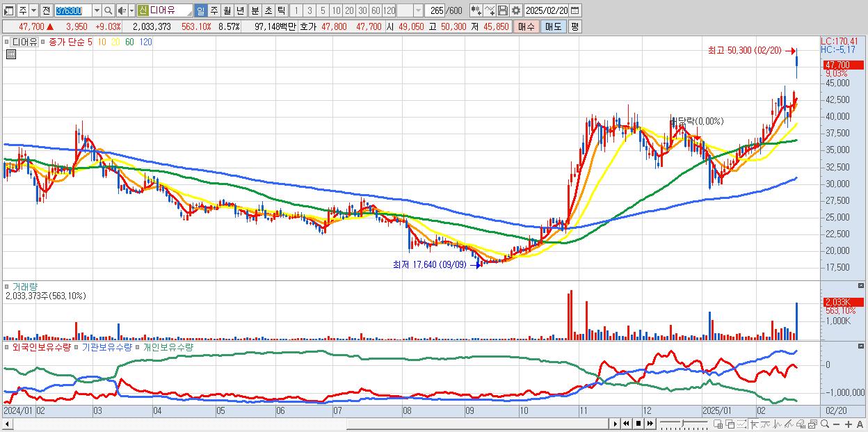This screenshot has width=868, height=432.
Task: Click the indicator line tool icon
Action: 490,10
